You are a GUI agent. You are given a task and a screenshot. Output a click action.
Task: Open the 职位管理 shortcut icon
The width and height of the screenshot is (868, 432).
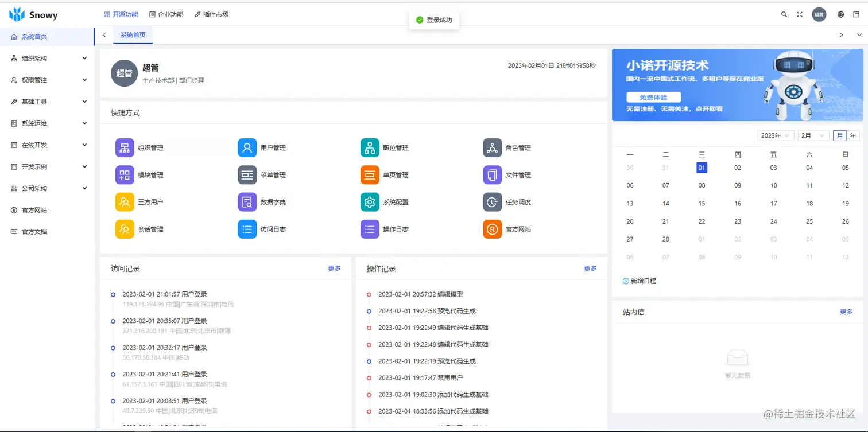pos(370,147)
